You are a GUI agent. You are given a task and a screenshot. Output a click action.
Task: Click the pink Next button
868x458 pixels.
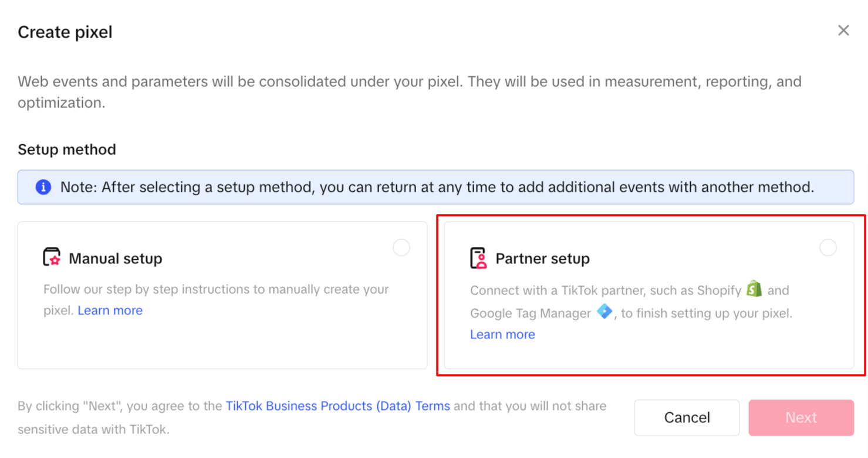[801, 418]
